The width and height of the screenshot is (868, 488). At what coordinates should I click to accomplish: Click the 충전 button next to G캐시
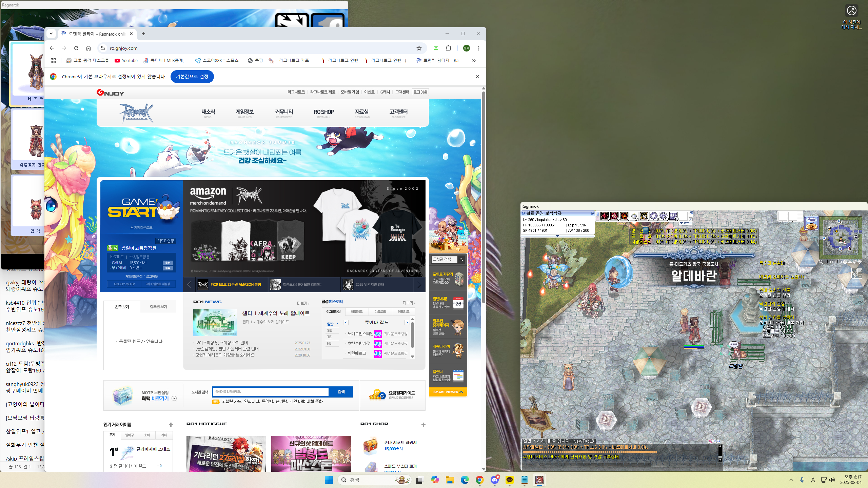pyautogui.click(x=168, y=263)
